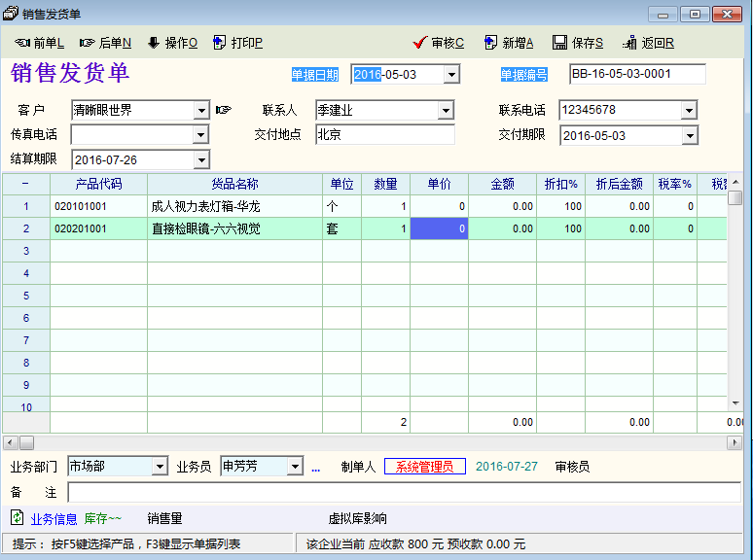The image size is (753, 560).
Task: Approve the order with 审核 checkmark
Action: click(420, 43)
